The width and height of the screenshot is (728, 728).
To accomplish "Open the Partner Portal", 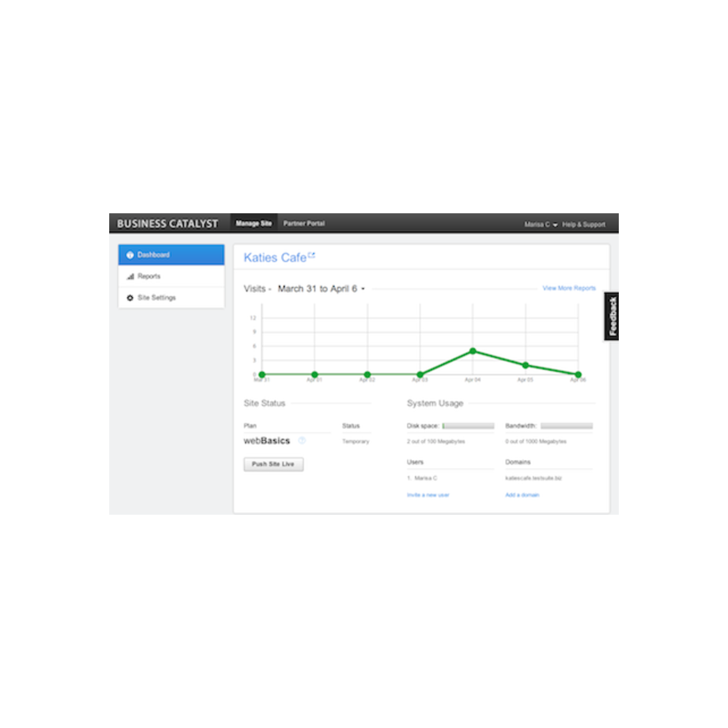I will click(304, 224).
